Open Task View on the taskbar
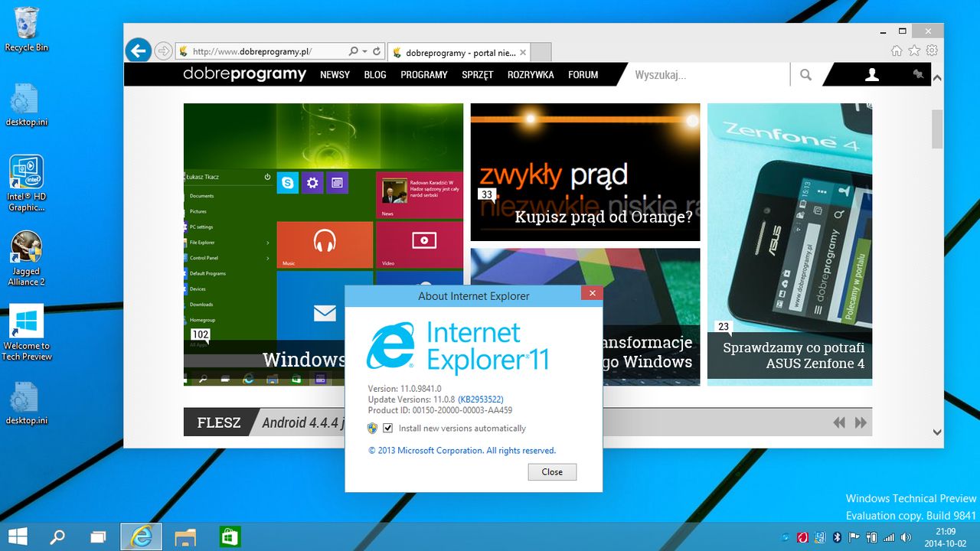980x551 pixels. tap(98, 536)
